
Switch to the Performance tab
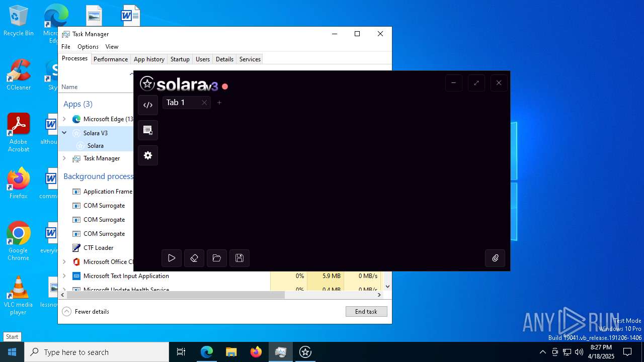pyautogui.click(x=111, y=59)
